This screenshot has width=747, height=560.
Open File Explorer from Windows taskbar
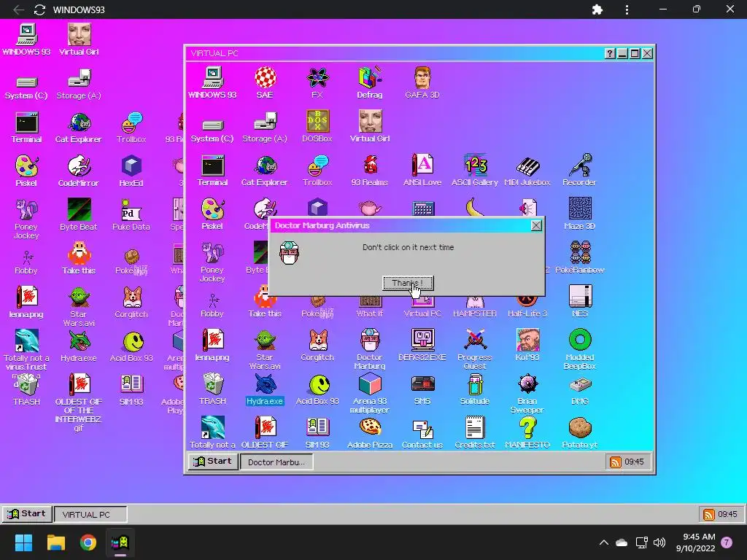[x=55, y=542]
